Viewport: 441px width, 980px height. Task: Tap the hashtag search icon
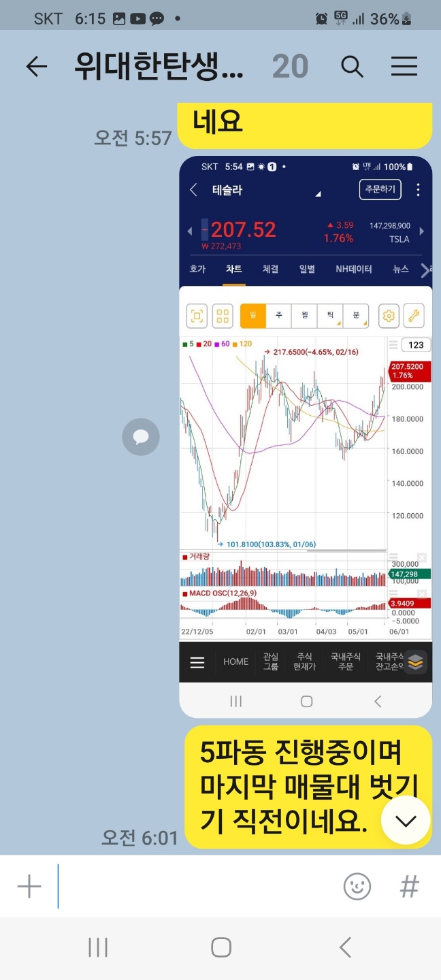pos(409,887)
